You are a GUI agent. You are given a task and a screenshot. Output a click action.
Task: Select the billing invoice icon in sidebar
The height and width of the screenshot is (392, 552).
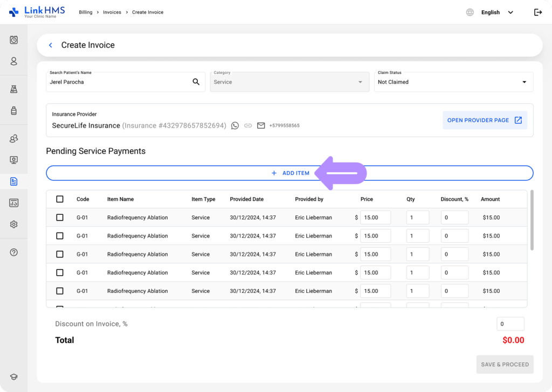click(x=13, y=181)
